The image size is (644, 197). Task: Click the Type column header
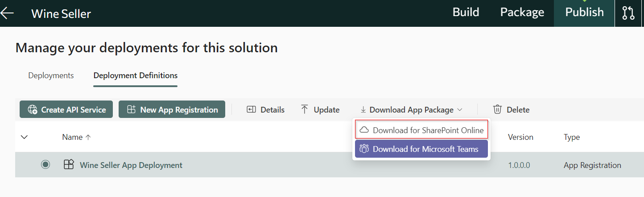click(572, 137)
